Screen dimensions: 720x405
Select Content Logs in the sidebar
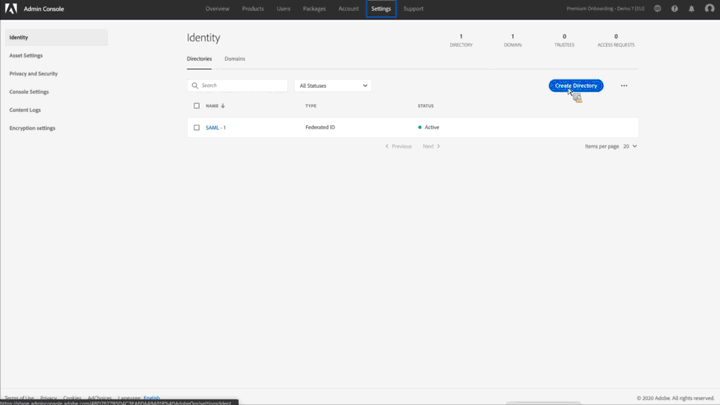(25, 110)
